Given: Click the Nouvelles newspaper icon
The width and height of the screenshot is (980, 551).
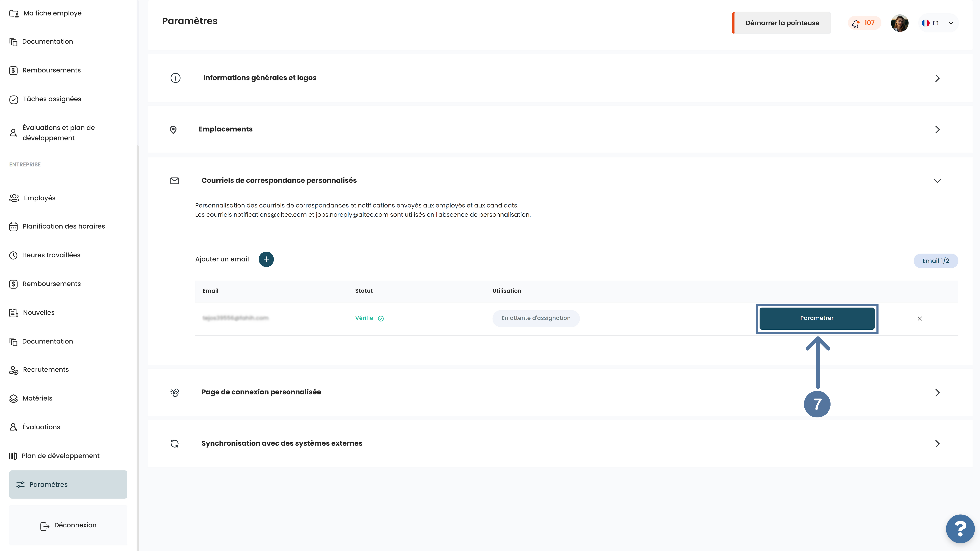Looking at the screenshot, I should pyautogui.click(x=14, y=313).
